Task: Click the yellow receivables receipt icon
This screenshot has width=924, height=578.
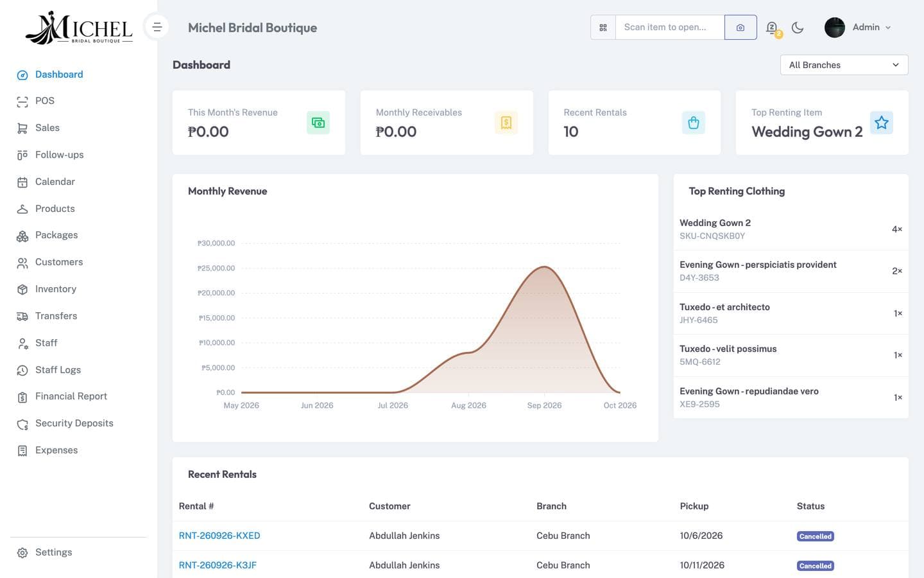Action: [506, 123]
